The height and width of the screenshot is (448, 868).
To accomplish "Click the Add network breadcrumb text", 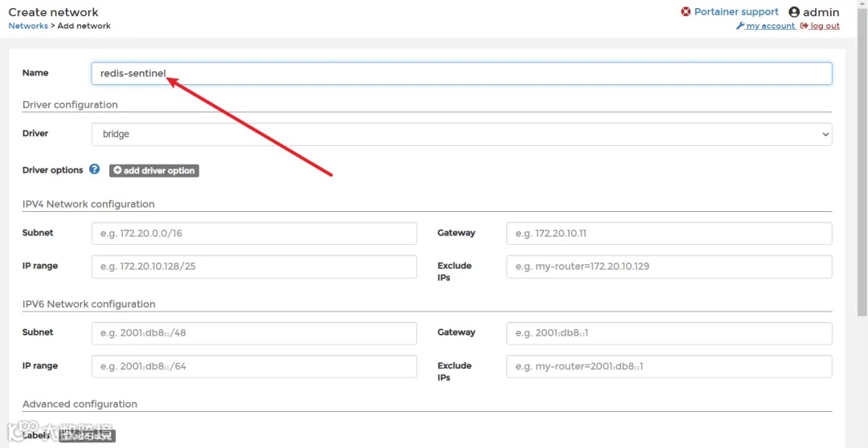I will (84, 26).
